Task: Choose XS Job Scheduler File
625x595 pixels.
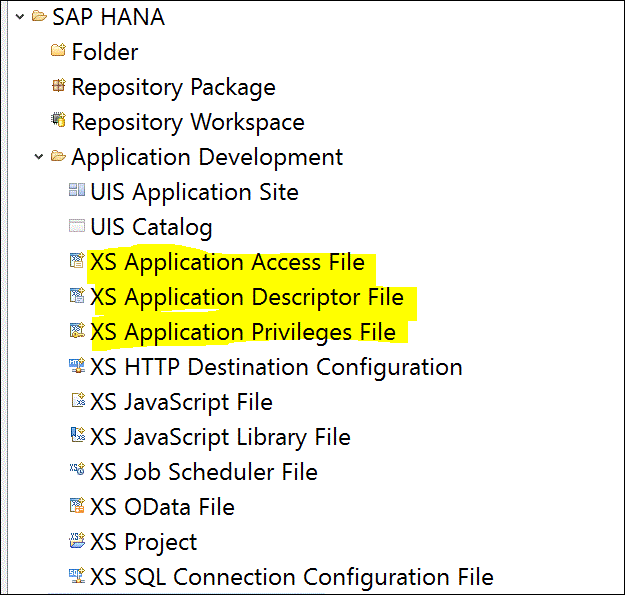Action: pyautogui.click(x=204, y=472)
